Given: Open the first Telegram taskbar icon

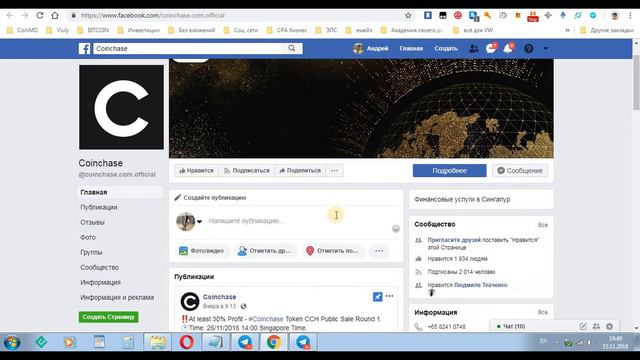Looking at the screenshot, I should tap(245, 342).
